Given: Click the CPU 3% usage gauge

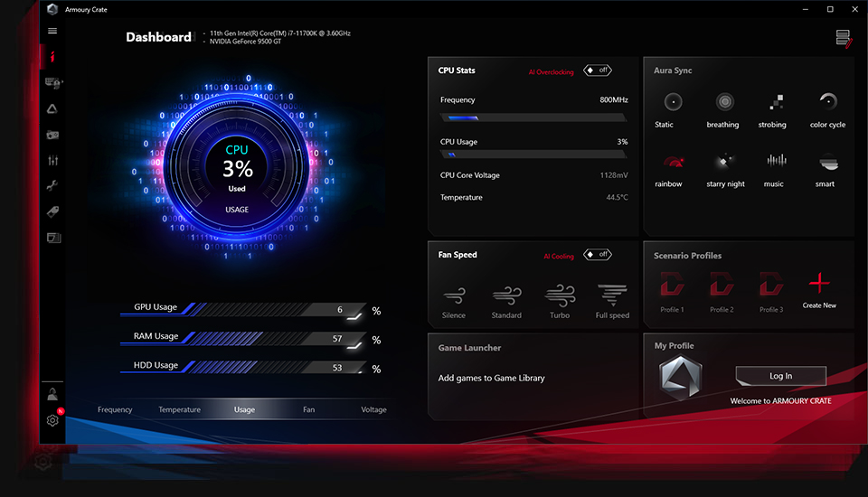Looking at the screenshot, I should pos(237,168).
